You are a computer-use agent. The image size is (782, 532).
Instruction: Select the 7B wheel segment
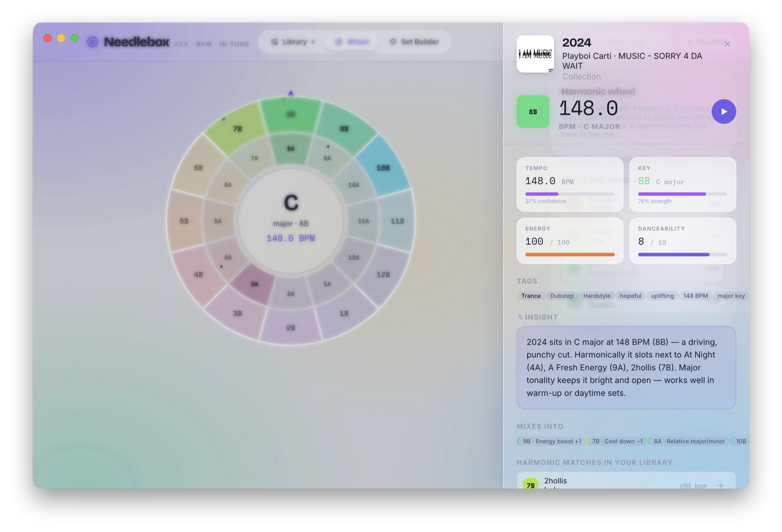click(237, 129)
